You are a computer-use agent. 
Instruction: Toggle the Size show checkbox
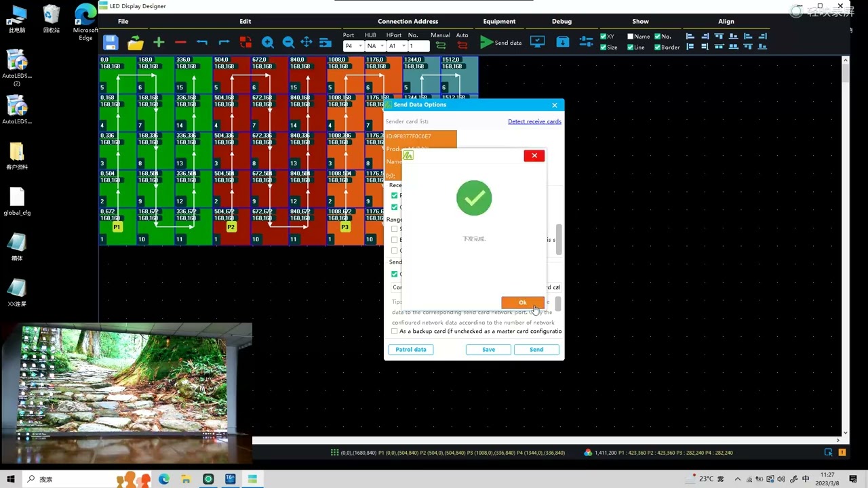[x=604, y=47]
